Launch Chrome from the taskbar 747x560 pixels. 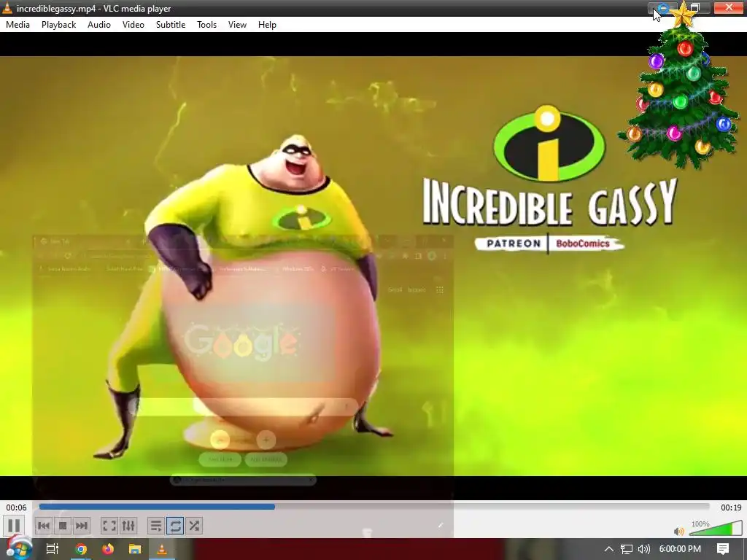tap(81, 549)
